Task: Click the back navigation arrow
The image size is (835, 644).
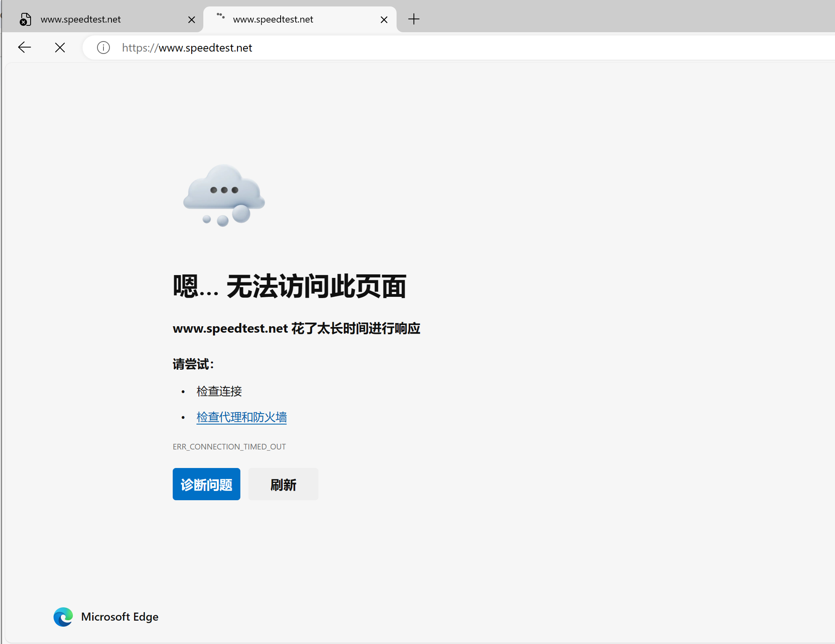Action: click(25, 48)
